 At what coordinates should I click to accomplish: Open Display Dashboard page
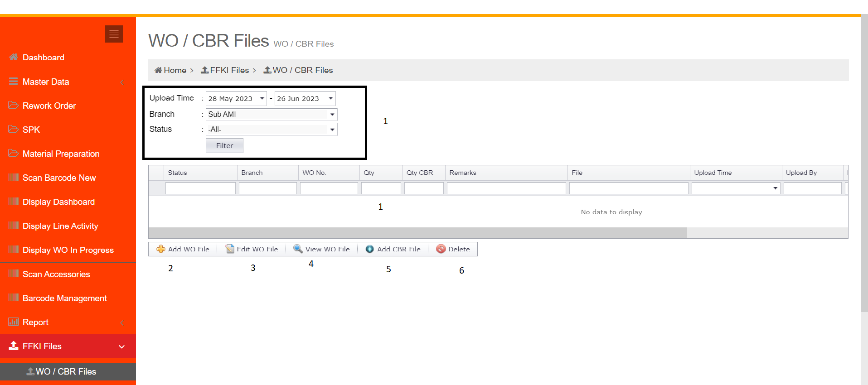pos(68,202)
